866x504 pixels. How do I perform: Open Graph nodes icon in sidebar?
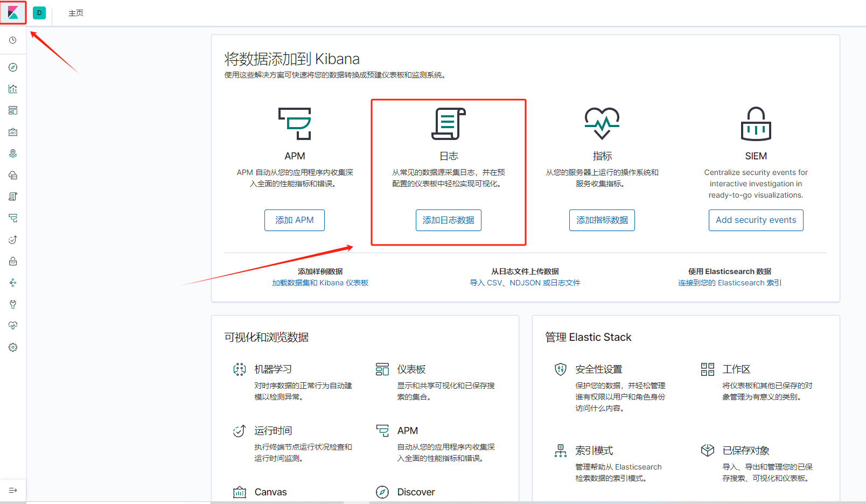click(x=13, y=283)
